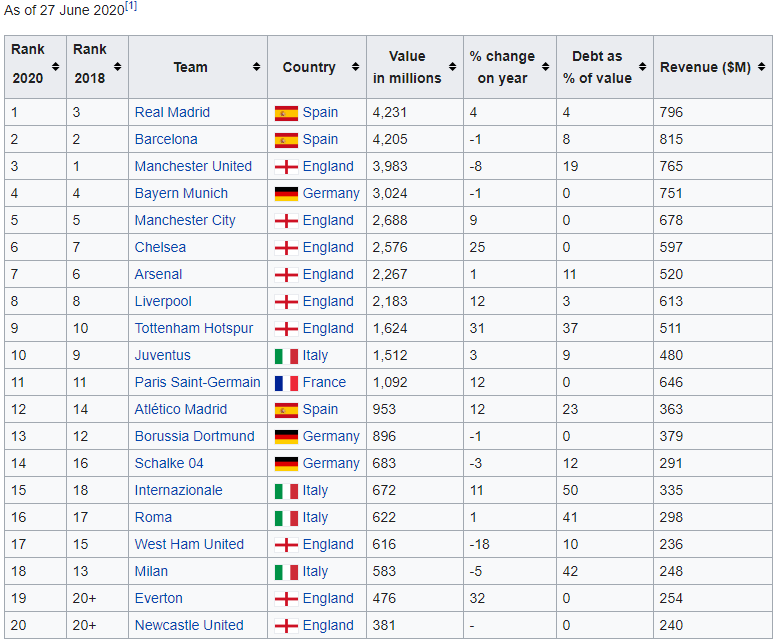Open the West Ham United link
Image resolution: width=777 pixels, height=642 pixels.
click(189, 544)
